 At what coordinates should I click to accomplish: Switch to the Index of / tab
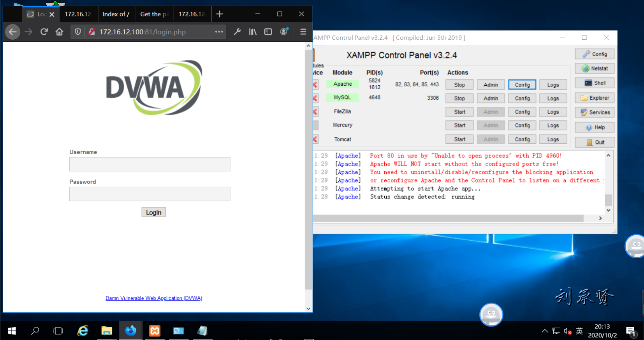pyautogui.click(x=117, y=14)
